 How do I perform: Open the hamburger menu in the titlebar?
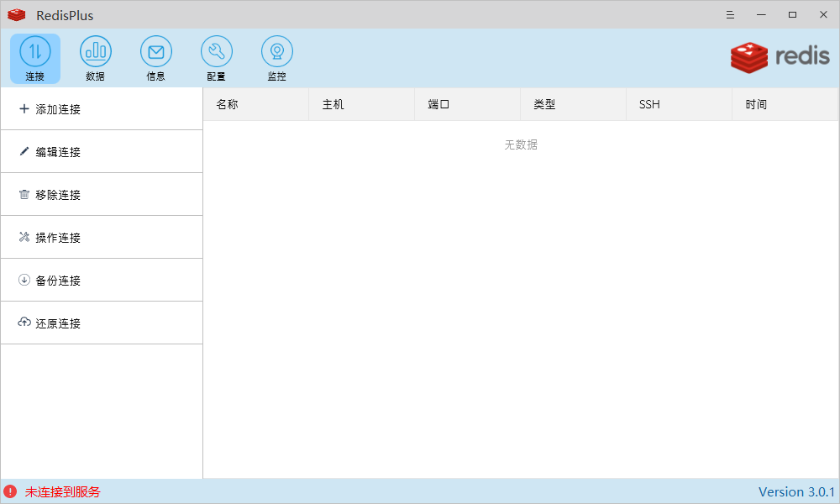(x=729, y=14)
